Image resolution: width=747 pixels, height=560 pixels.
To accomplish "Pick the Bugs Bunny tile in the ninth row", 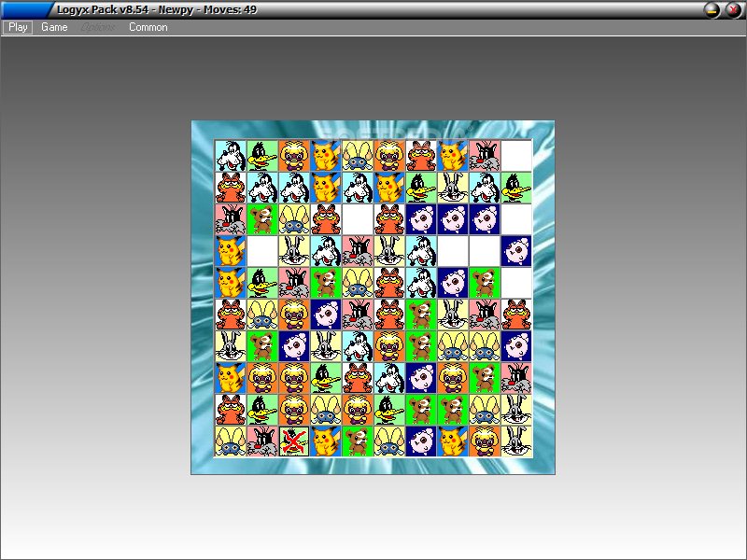I will click(x=516, y=410).
